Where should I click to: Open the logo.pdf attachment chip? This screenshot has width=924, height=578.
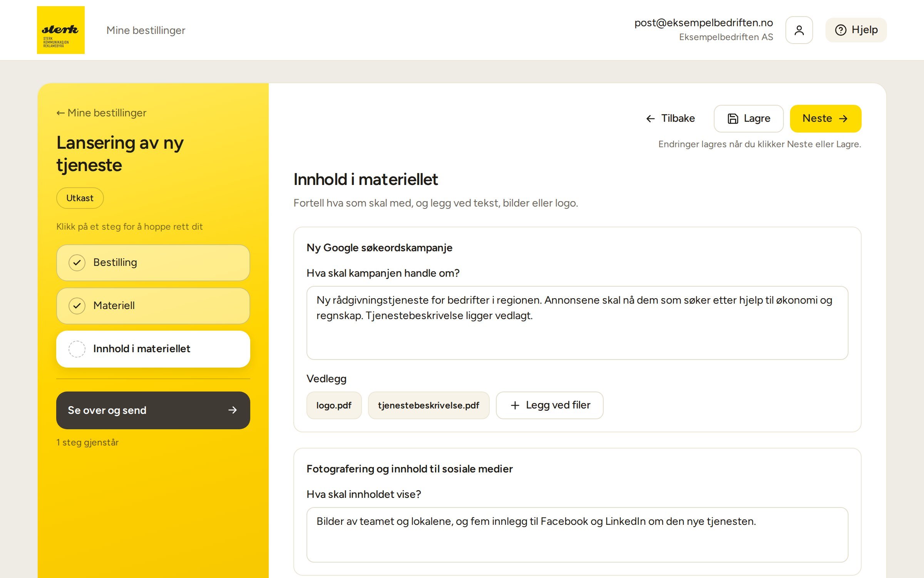tap(334, 405)
